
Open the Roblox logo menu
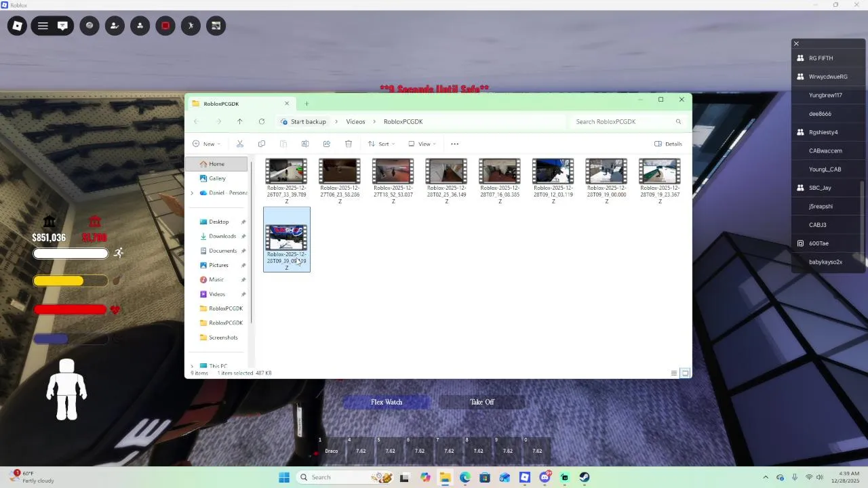[x=18, y=26]
